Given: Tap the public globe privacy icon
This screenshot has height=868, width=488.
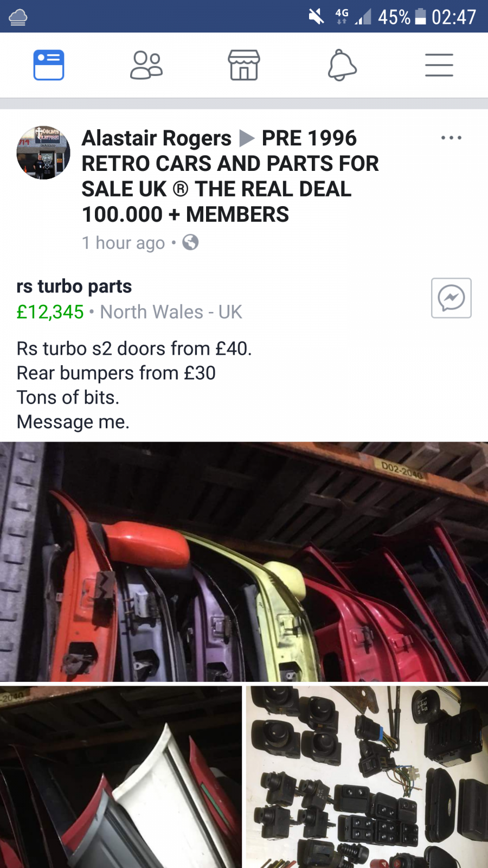Looking at the screenshot, I should pos(190,242).
